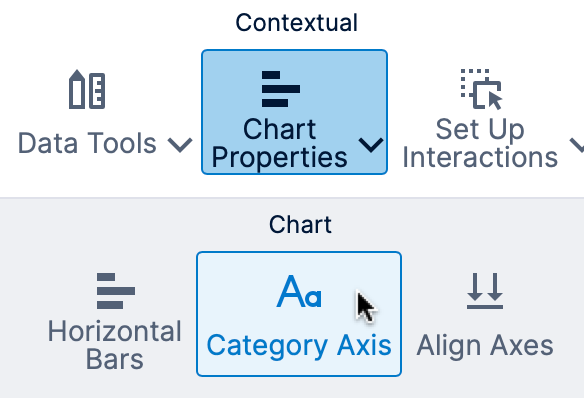The width and height of the screenshot is (584, 398).
Task: Click the Data Tools pencil-and-ruler icon
Action: 87,89
